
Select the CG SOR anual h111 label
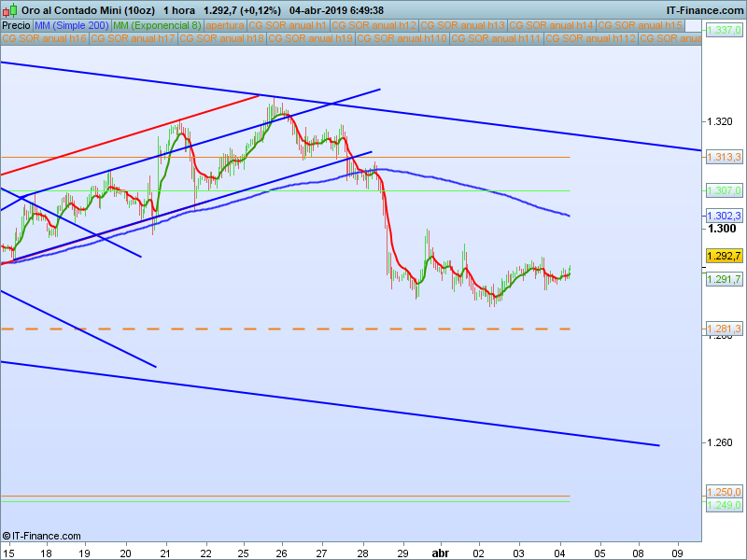point(496,38)
